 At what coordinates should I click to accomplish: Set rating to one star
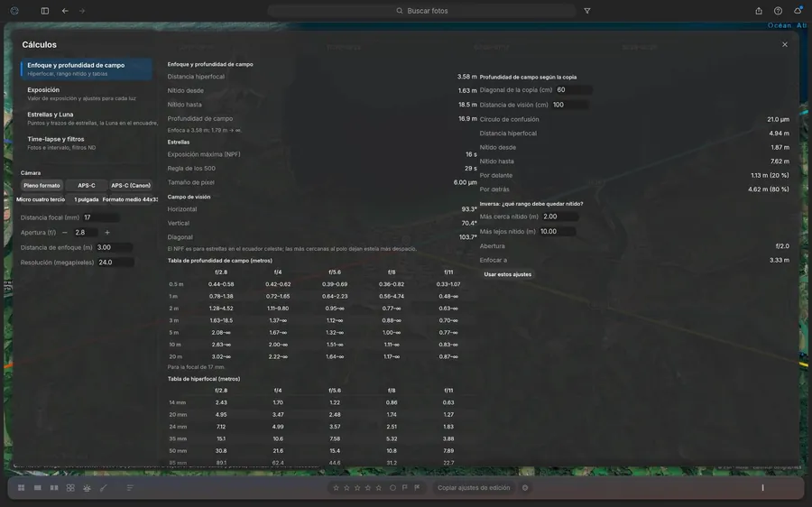(x=337, y=488)
